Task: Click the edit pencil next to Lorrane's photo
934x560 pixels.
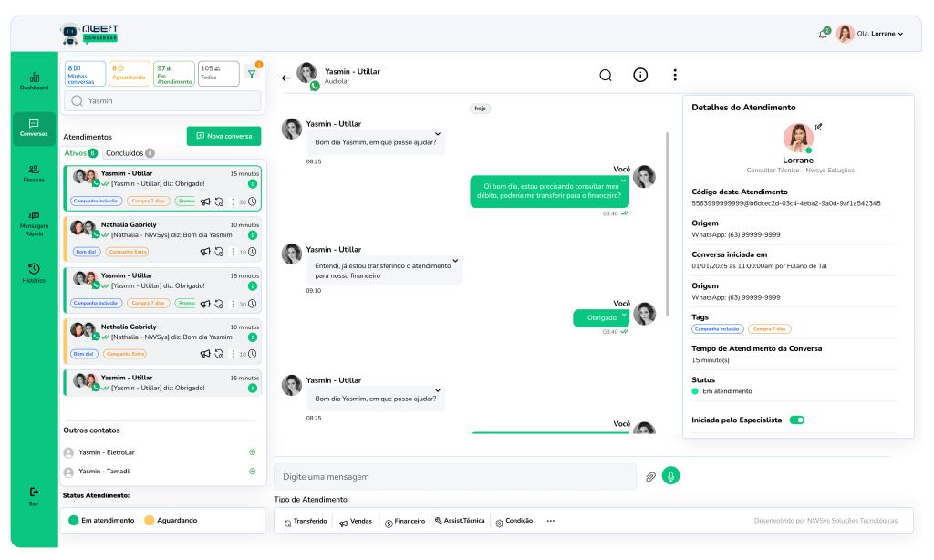Action: tap(818, 127)
